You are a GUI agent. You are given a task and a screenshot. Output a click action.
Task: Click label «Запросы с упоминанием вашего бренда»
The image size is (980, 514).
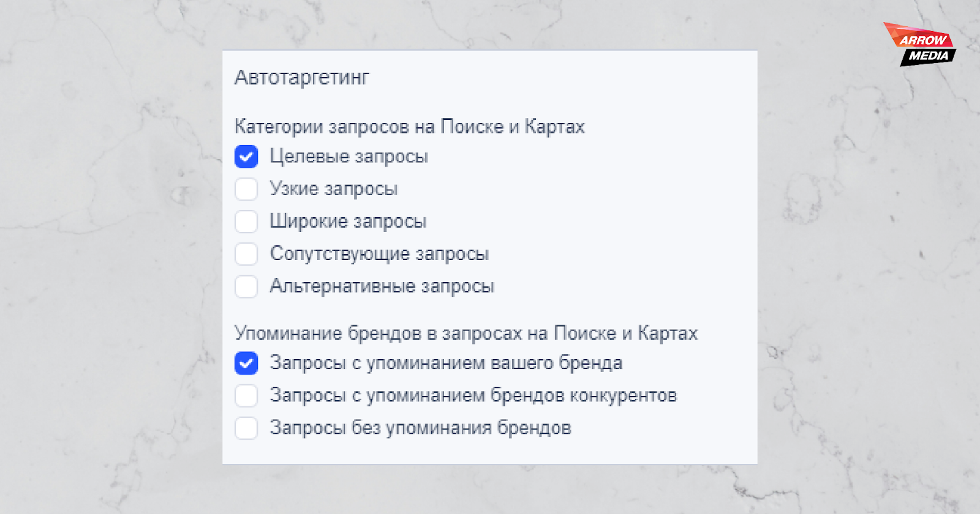[446, 363]
